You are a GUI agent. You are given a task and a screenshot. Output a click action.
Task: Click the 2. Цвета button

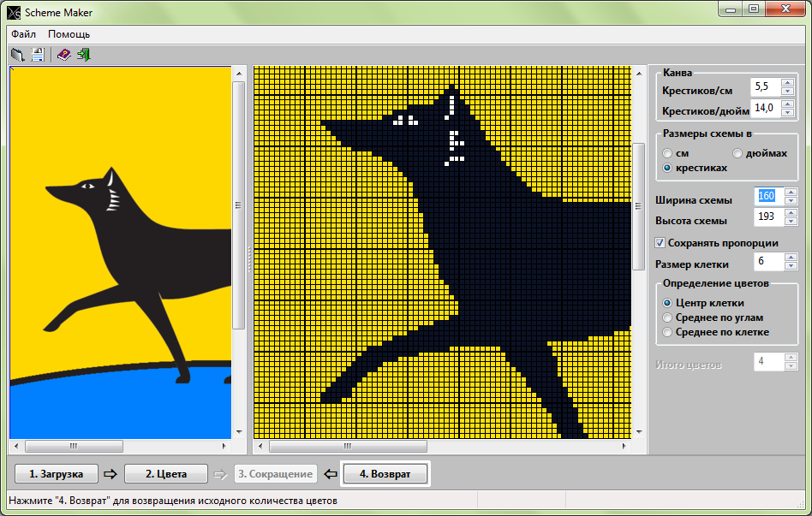[166, 473]
